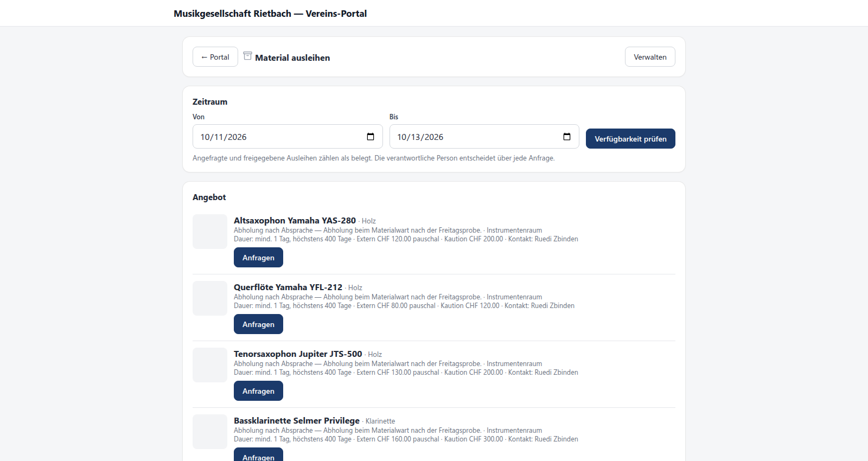Request the Bassklarinette Selmer Privilege via Anfragen
This screenshot has width=868, height=461.
[x=258, y=454]
